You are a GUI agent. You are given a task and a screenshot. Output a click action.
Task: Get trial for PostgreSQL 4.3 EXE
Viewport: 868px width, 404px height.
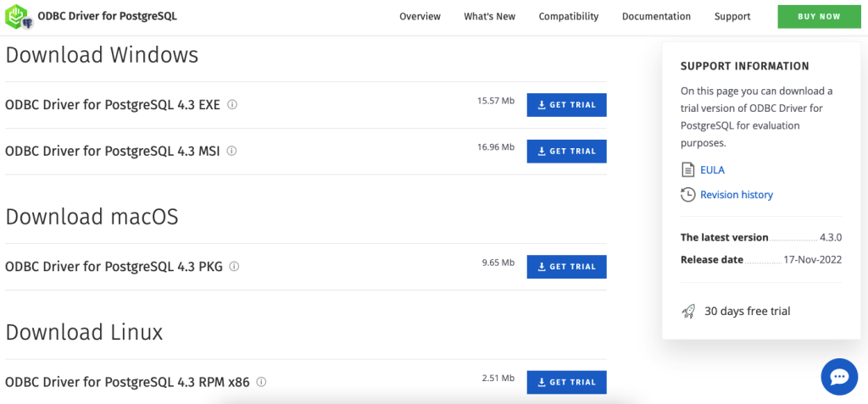tap(566, 104)
